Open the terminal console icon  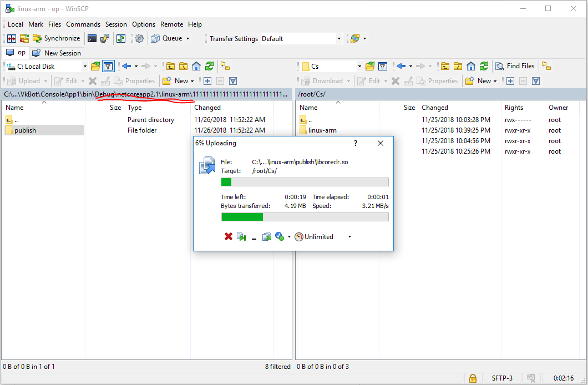(92, 38)
